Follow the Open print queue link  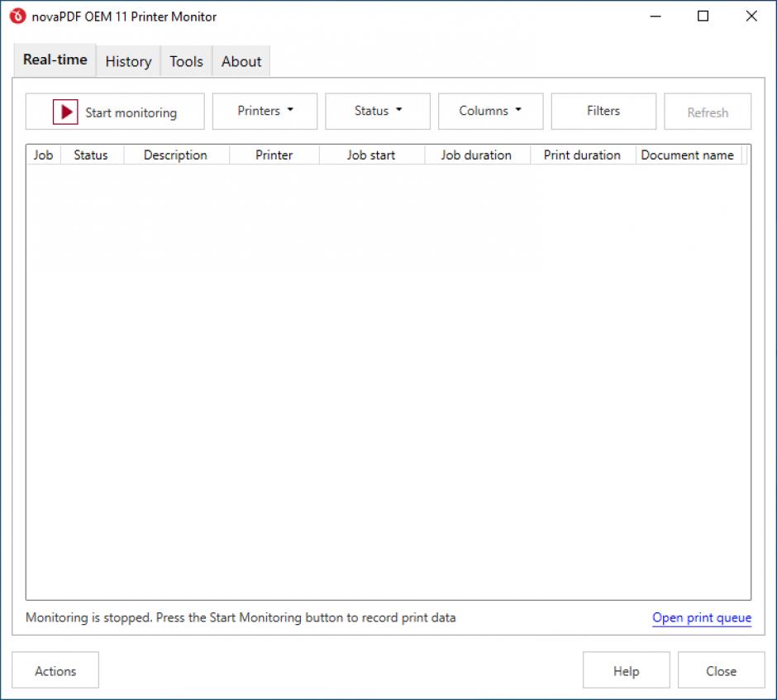click(x=702, y=617)
